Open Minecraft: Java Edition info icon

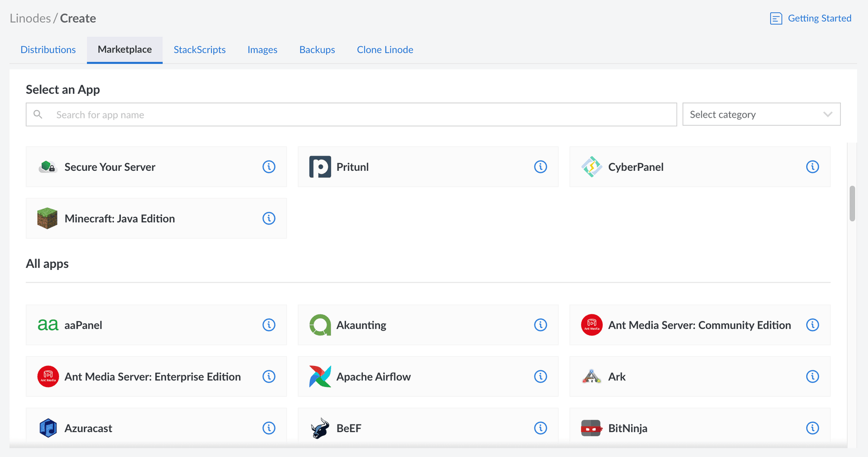269,218
